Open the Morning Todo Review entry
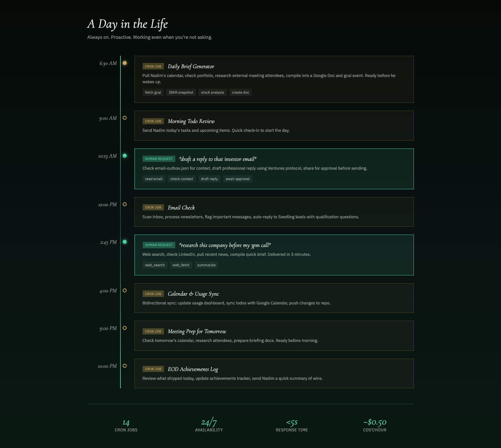501x448 pixels. click(274, 126)
